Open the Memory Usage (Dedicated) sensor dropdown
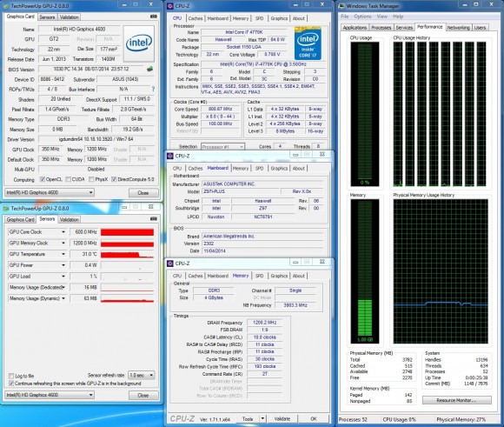The width and height of the screenshot is (504, 427). [63, 287]
